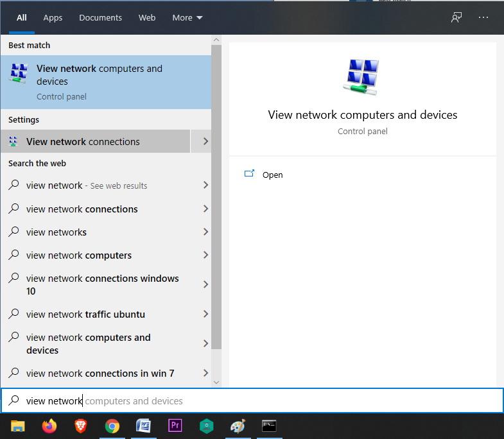Click the feedback person icon in header
The image size is (504, 439).
(456, 17)
